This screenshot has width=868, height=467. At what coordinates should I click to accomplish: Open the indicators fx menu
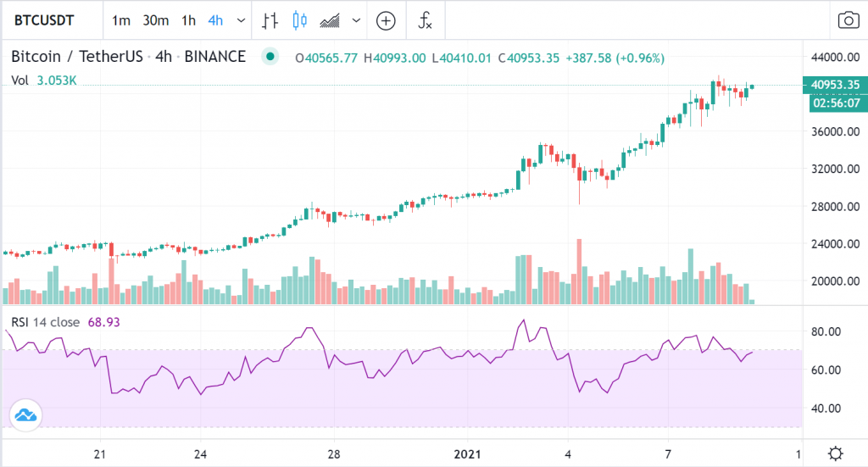tap(423, 19)
